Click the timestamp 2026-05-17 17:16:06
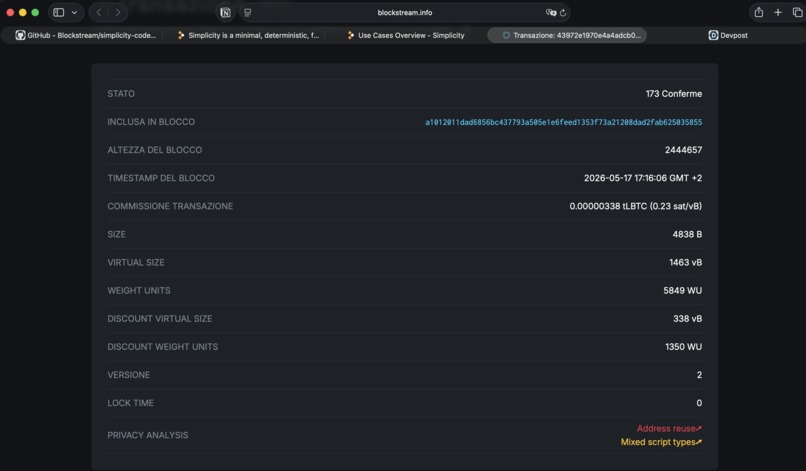This screenshot has width=806, height=471. [643, 178]
